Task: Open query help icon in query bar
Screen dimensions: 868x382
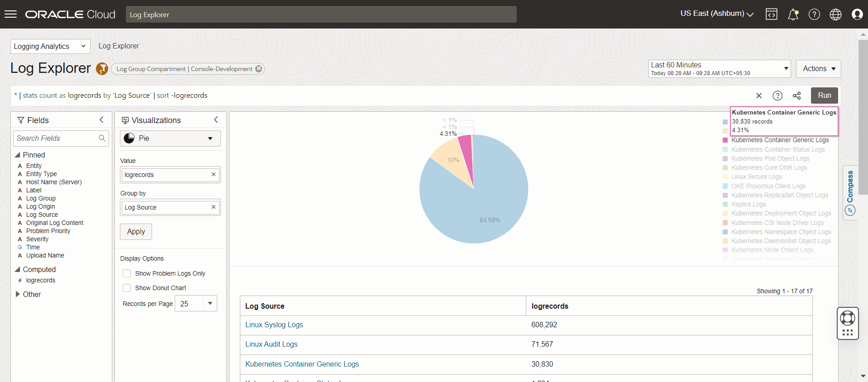Action: point(777,95)
